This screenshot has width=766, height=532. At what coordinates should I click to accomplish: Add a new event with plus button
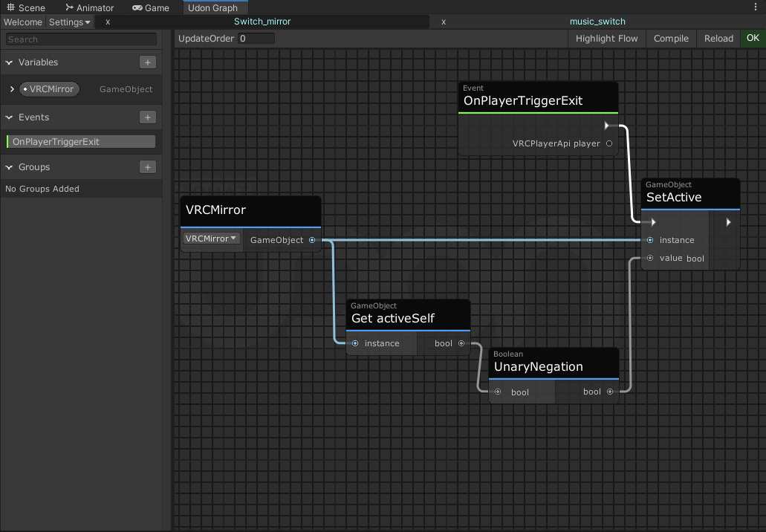pos(147,117)
